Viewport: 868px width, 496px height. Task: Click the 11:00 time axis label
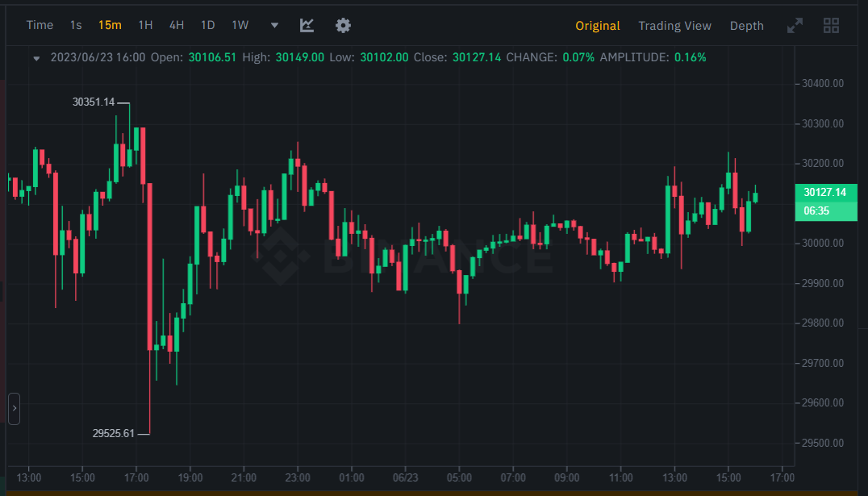(620, 477)
